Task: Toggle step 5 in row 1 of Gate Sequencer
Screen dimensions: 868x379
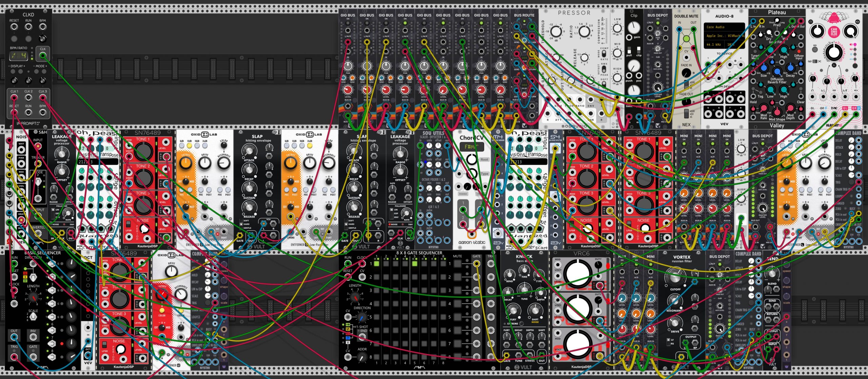Action: click(x=414, y=264)
